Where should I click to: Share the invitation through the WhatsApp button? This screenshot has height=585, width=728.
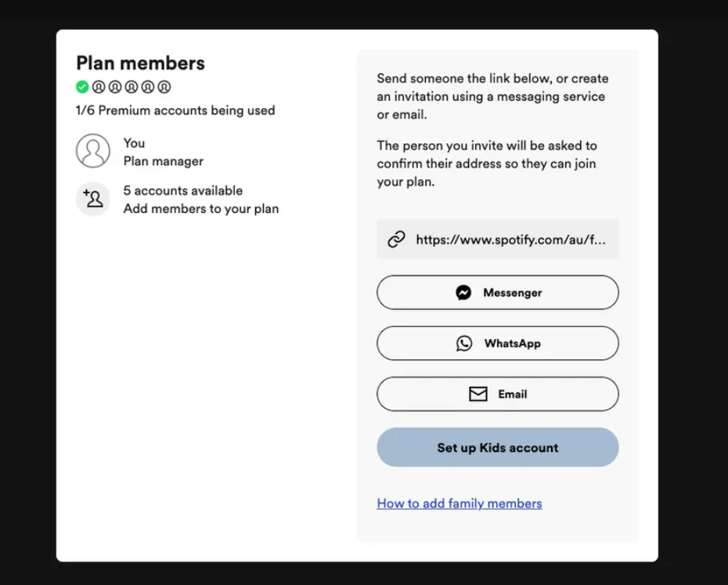tap(498, 343)
